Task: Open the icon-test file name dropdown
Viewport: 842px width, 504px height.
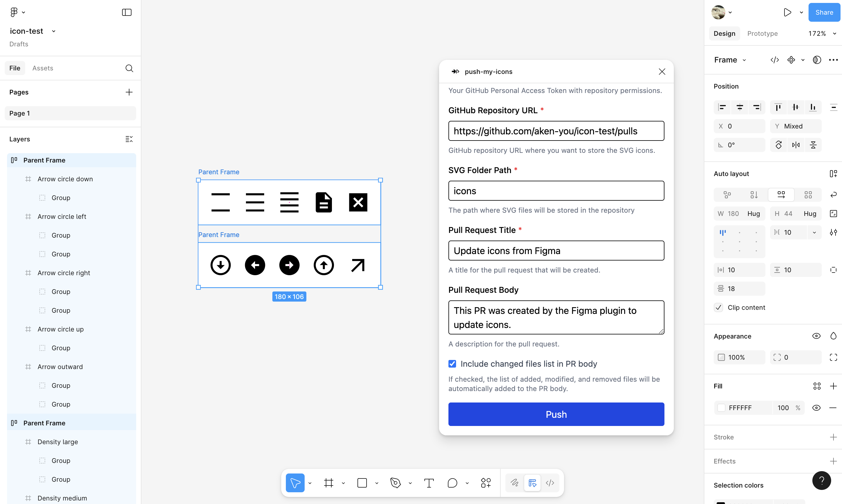Action: [x=53, y=31]
